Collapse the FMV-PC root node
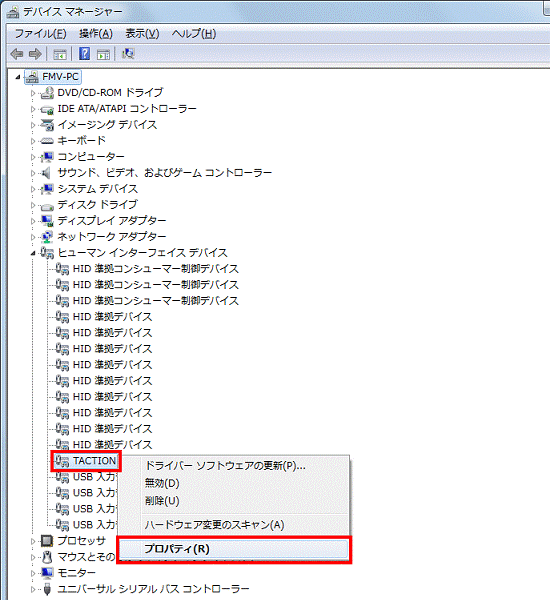The height and width of the screenshot is (600, 550). [18, 77]
